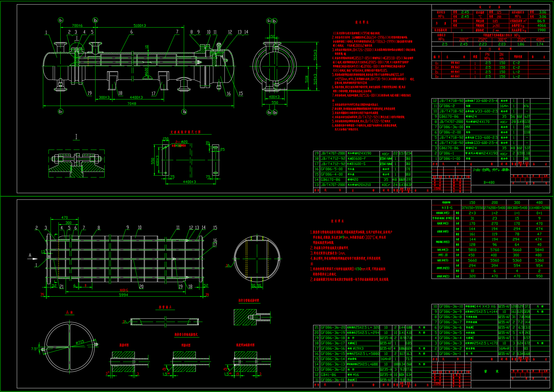Click the a1 nozzle marker circle top-left

coord(61,20)
